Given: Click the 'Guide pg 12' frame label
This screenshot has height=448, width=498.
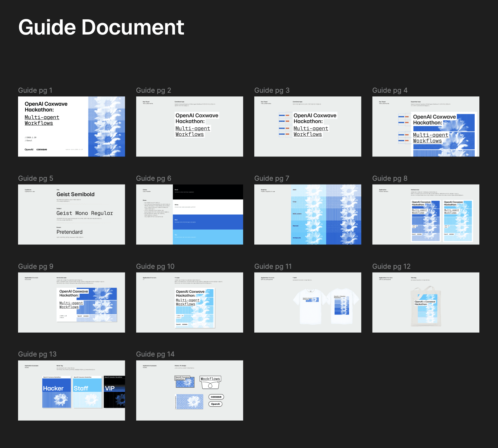Looking at the screenshot, I should 391,266.
